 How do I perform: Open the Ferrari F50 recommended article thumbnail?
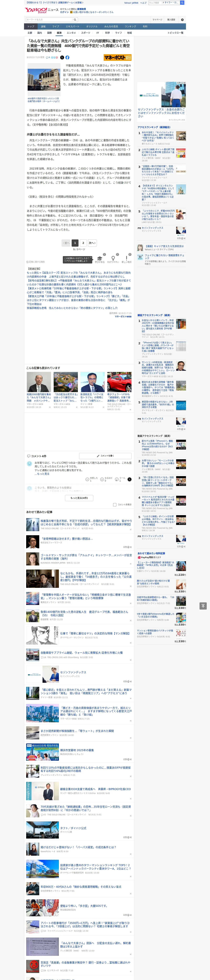pos(119,382)
